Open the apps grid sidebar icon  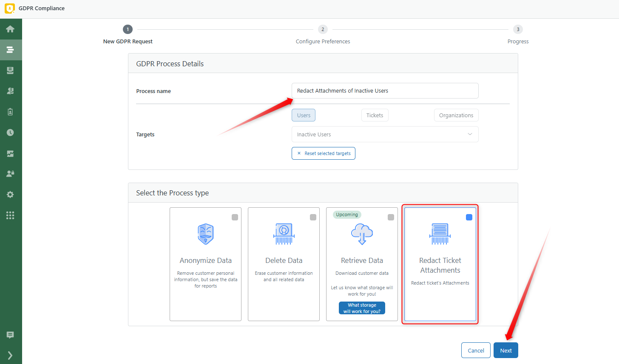(x=10, y=215)
